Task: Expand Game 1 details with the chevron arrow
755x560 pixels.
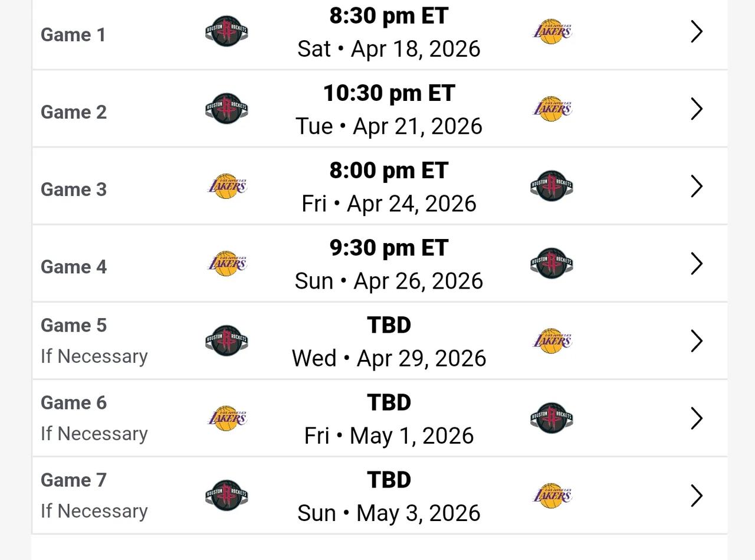Action: click(x=697, y=31)
